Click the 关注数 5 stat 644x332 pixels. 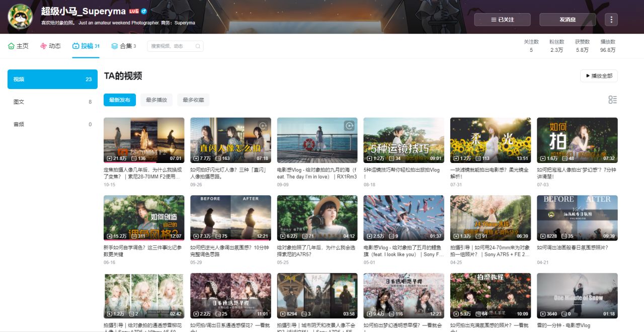[x=531, y=46]
